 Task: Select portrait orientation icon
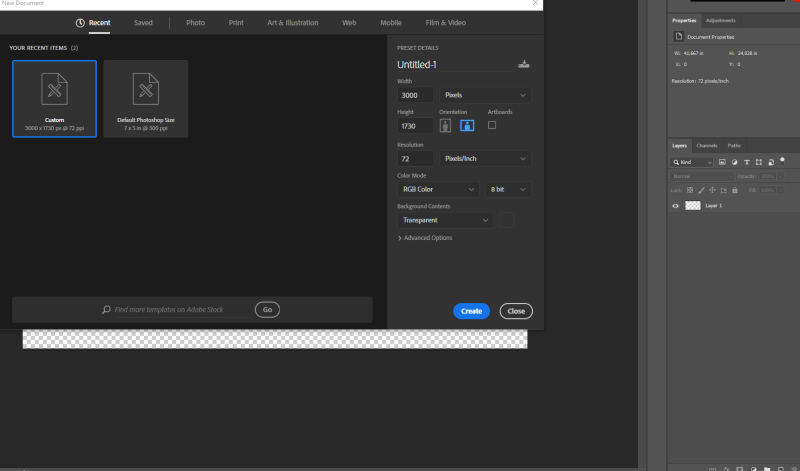coord(446,126)
